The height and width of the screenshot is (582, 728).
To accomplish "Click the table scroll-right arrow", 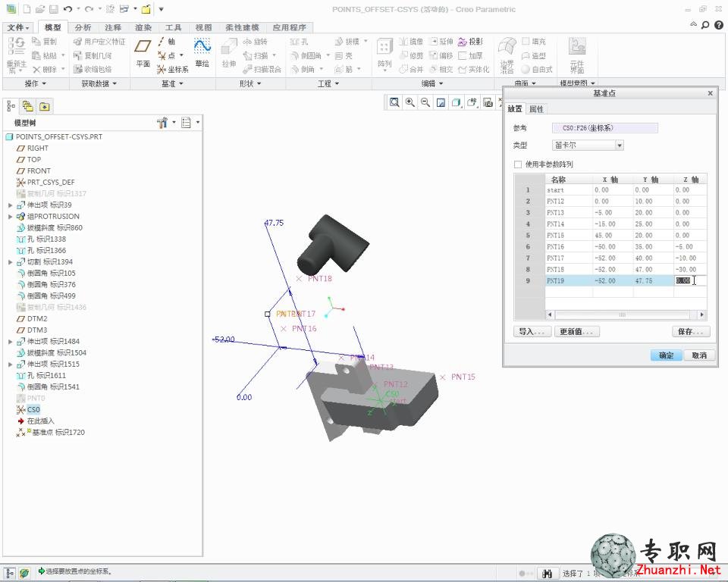I will (702, 314).
